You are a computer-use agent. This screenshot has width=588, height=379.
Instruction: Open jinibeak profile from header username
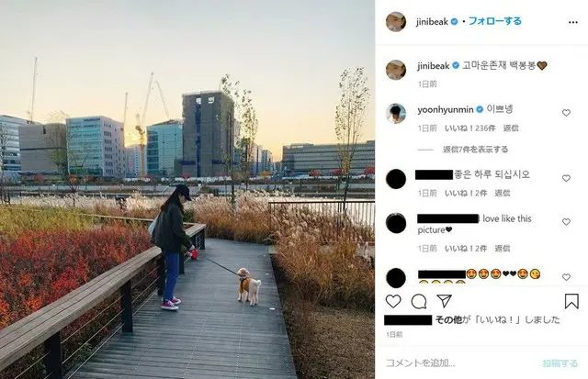tap(432, 22)
